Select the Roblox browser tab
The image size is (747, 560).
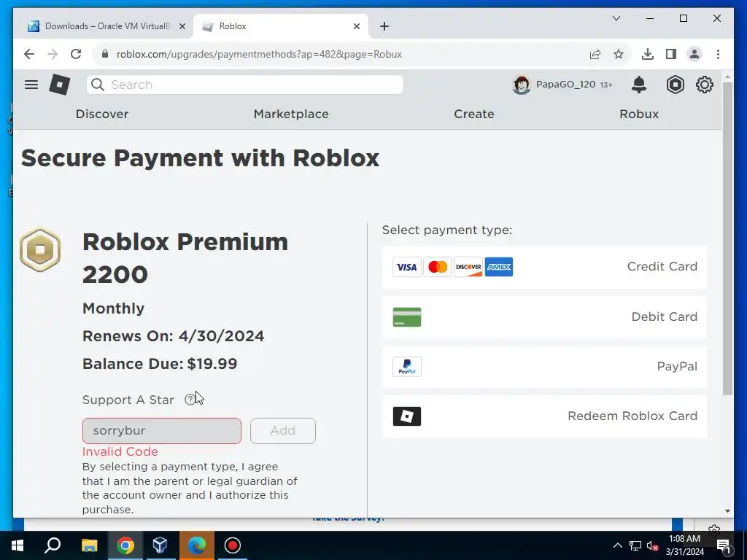[281, 26]
